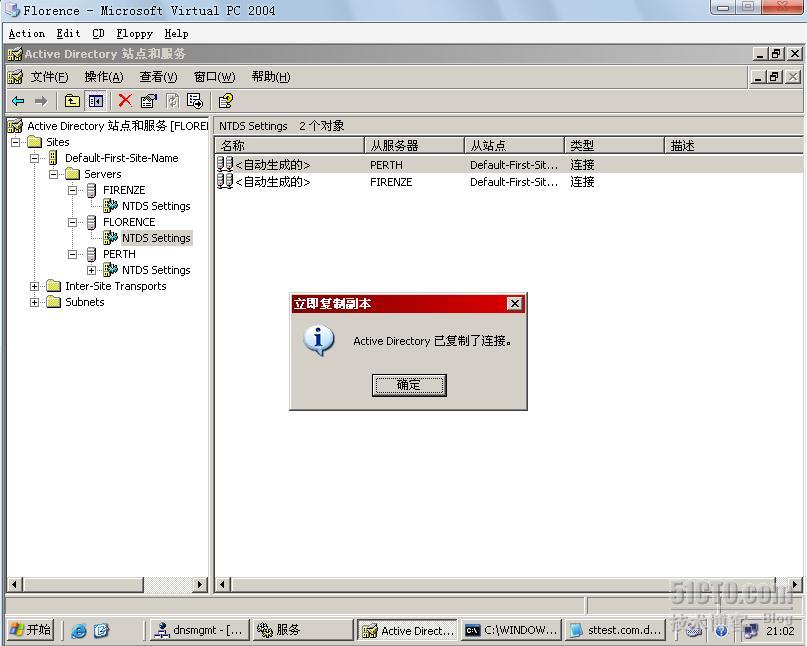The width and height of the screenshot is (807, 646).
Task: Click the MMC console icon beside 文件
Action: pos(15,77)
